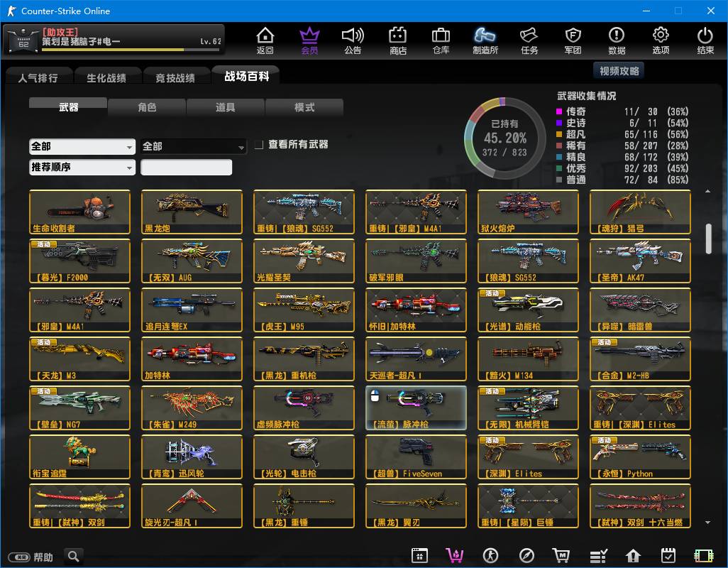This screenshot has height=568, width=728.
Task: Click the empty weapon search text field
Action: pyautogui.click(x=186, y=167)
